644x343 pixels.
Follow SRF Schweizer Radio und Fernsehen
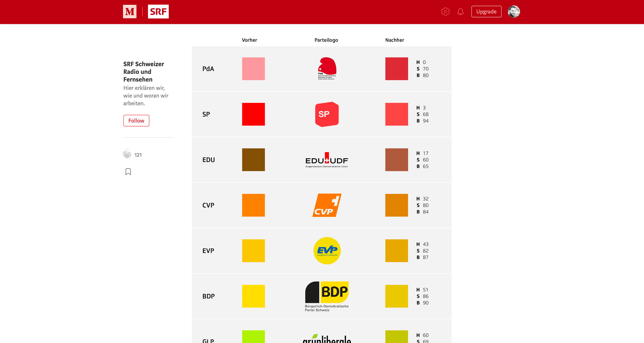[x=136, y=121]
